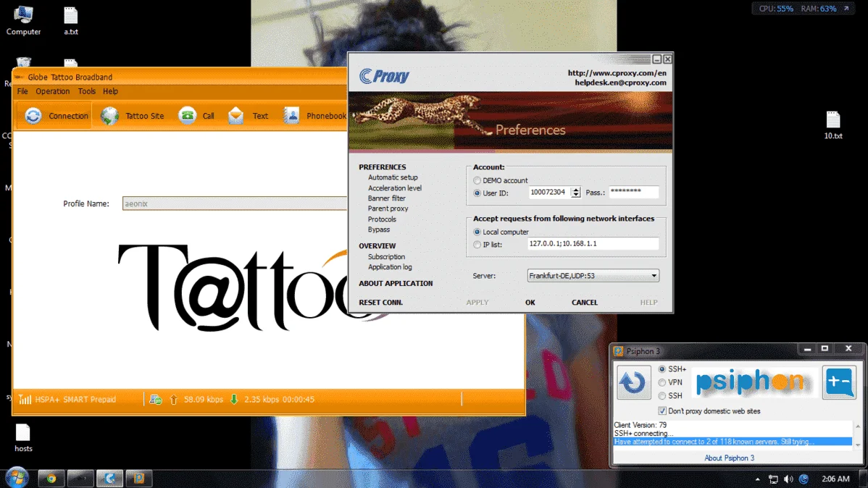The width and height of the screenshot is (868, 488).
Task: Open Protocols preferences
Action: click(382, 219)
